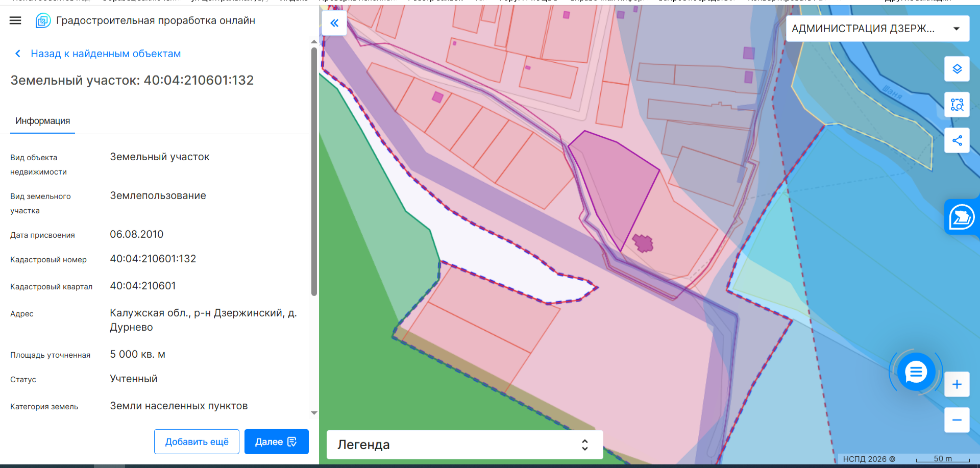Click the scrollbar down arrow in panel

(314, 413)
